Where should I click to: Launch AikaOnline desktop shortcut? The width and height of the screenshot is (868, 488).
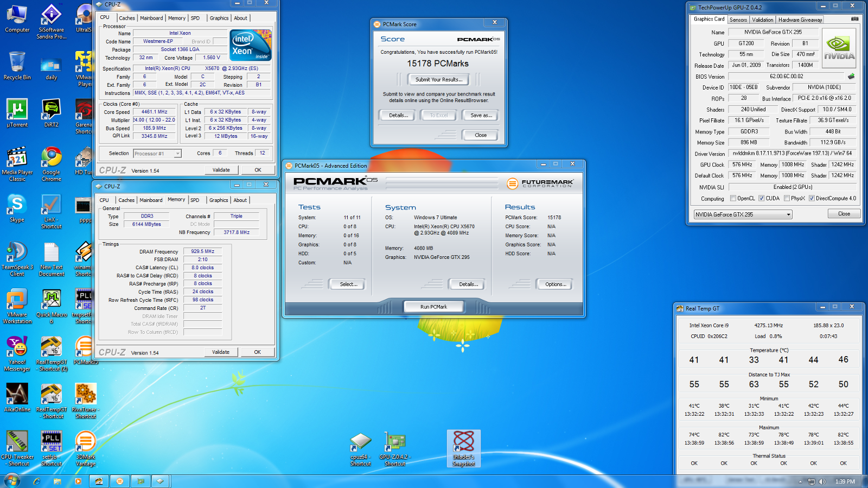click(17, 398)
